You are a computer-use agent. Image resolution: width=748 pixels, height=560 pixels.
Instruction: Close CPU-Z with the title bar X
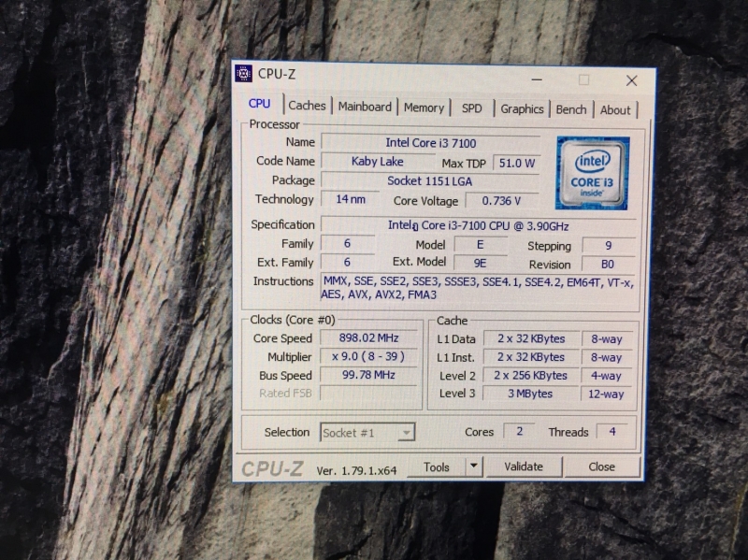click(632, 80)
